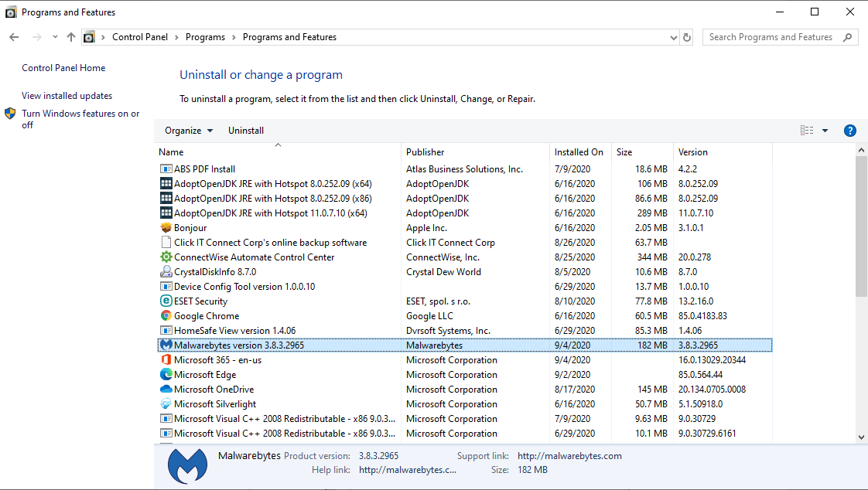Click the Microsoft 365 Office icon

(x=166, y=359)
